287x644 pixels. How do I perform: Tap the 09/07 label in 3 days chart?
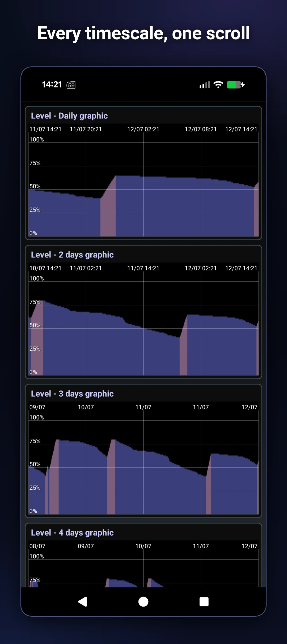[37, 407]
